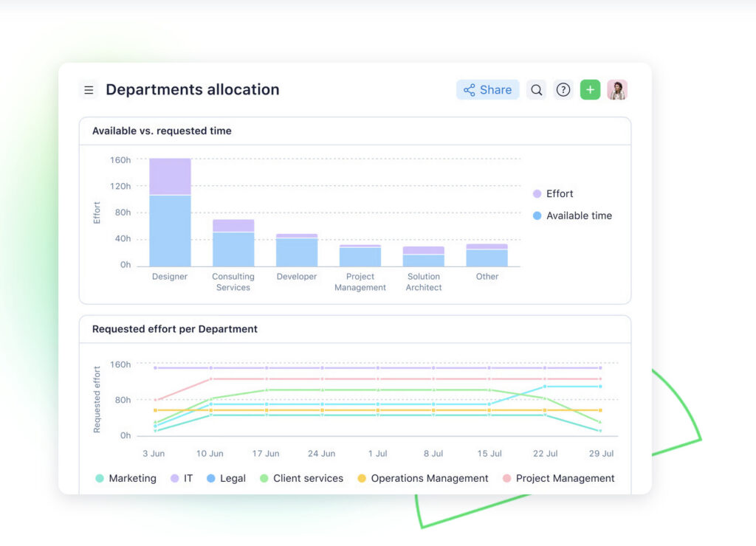This screenshot has height=546, width=756.
Task: Click the Designer bar in chart
Action: [171, 212]
